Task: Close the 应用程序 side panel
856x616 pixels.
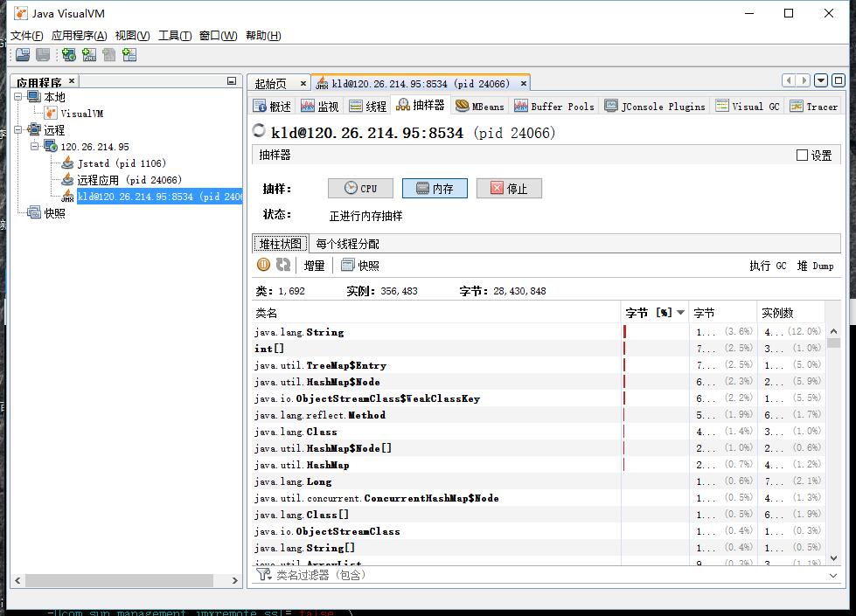Action: coord(72,80)
